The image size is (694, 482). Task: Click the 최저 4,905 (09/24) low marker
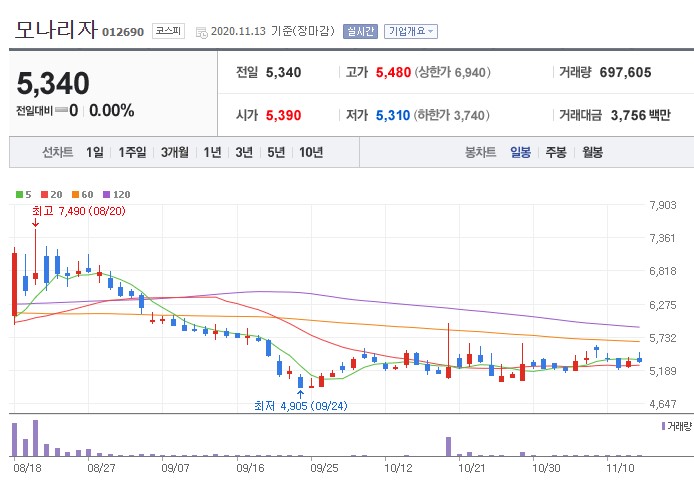coord(301,405)
